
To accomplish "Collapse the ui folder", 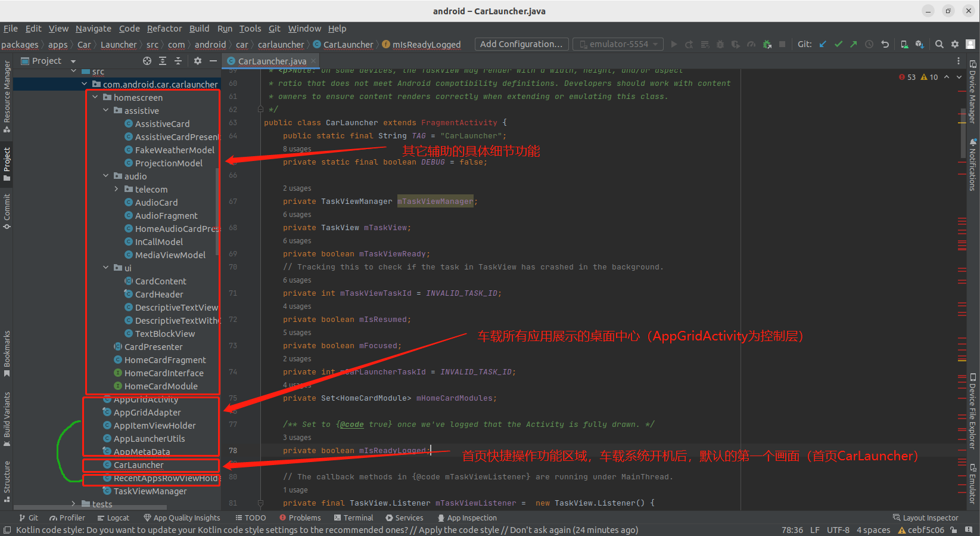I will (105, 268).
